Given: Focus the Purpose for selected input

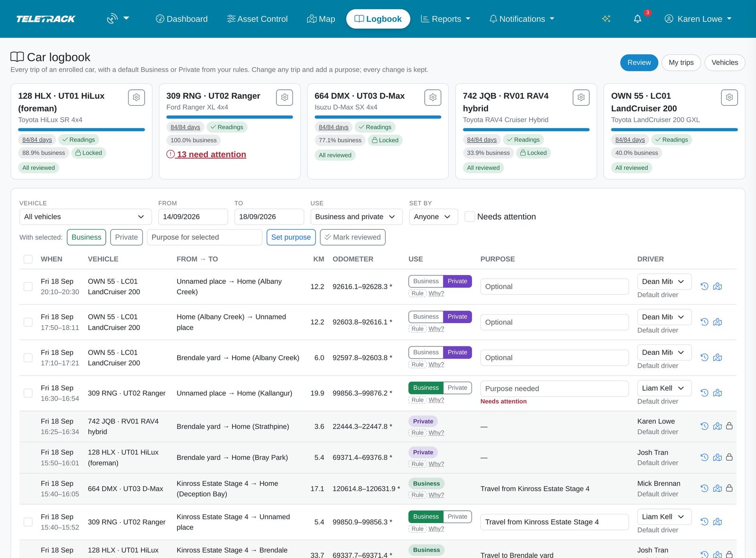Looking at the screenshot, I should click(205, 237).
